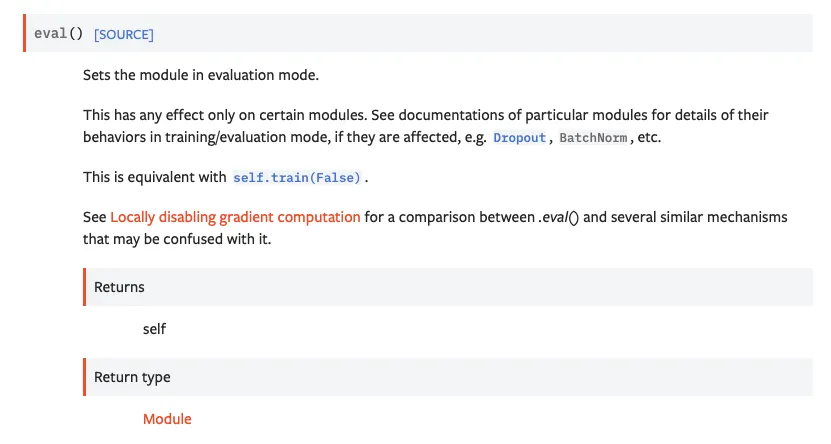Select the Returns section heading
Image resolution: width=831 pixels, height=444 pixels.
click(119, 287)
